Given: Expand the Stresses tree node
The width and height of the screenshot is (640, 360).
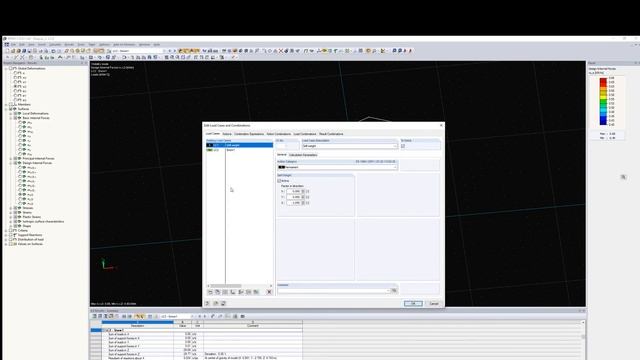Looking at the screenshot, I should (x=11, y=208).
